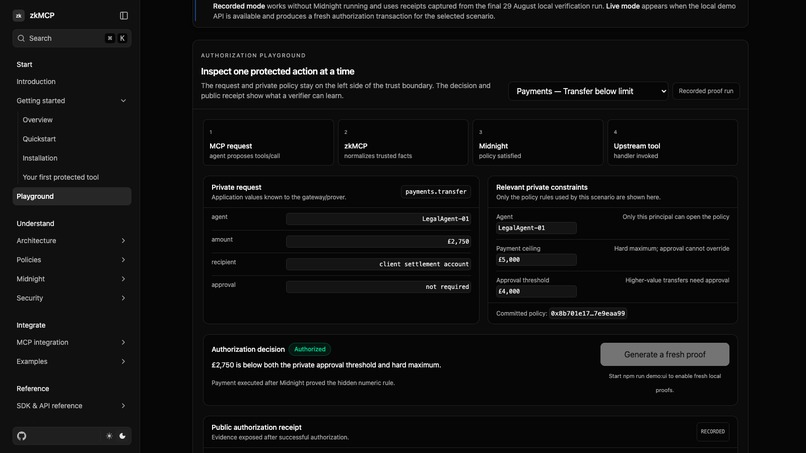Switch to light theme sun icon

(109, 436)
